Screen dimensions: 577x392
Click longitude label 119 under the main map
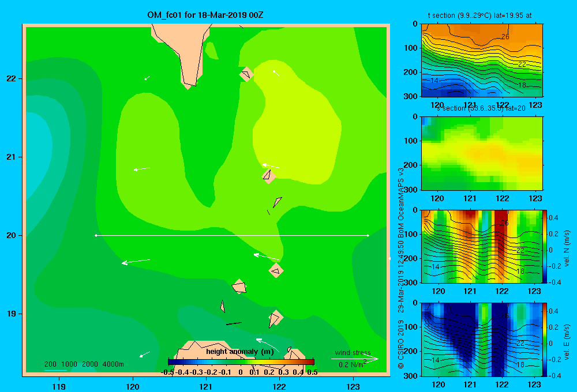(59, 386)
